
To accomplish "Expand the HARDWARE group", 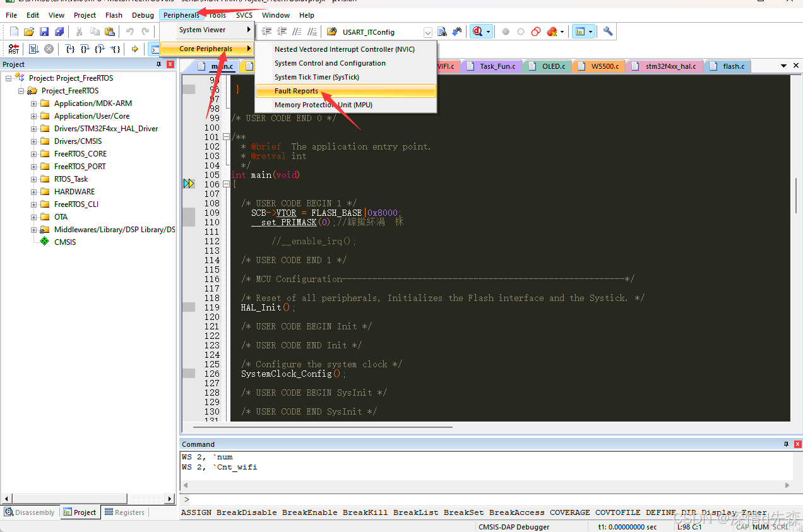I will [x=34, y=192].
